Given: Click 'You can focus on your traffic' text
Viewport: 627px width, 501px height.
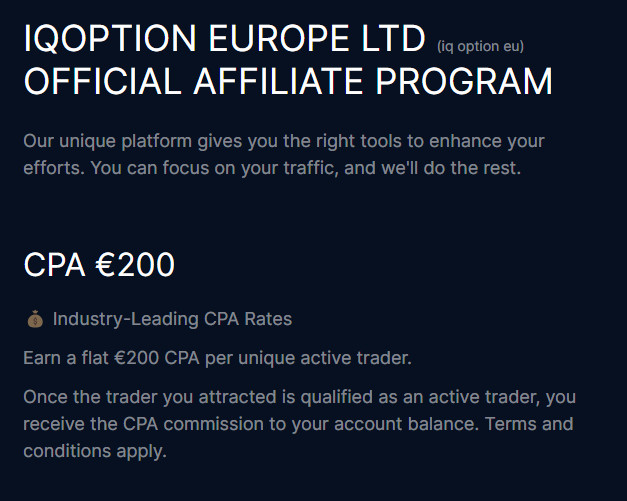Looking at the screenshot, I should coord(214,167).
